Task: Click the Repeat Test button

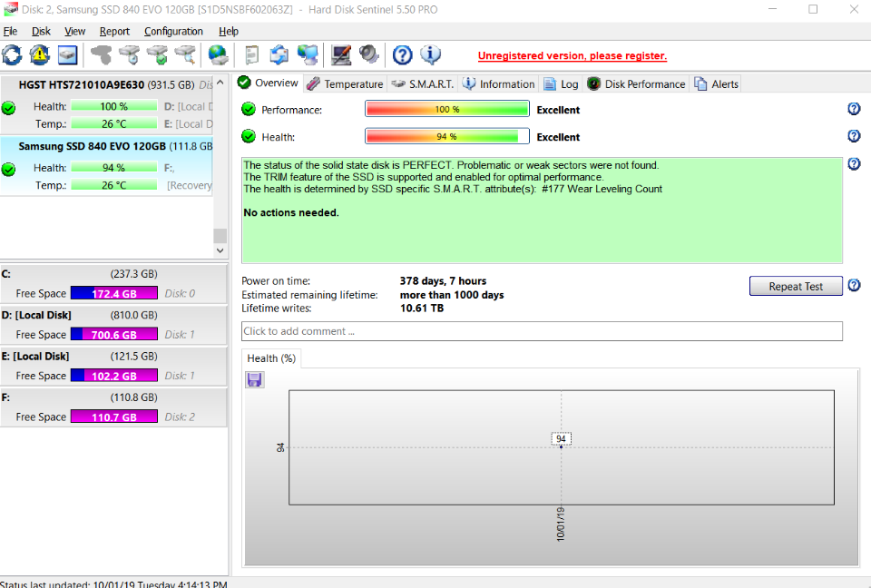Action: 796,286
